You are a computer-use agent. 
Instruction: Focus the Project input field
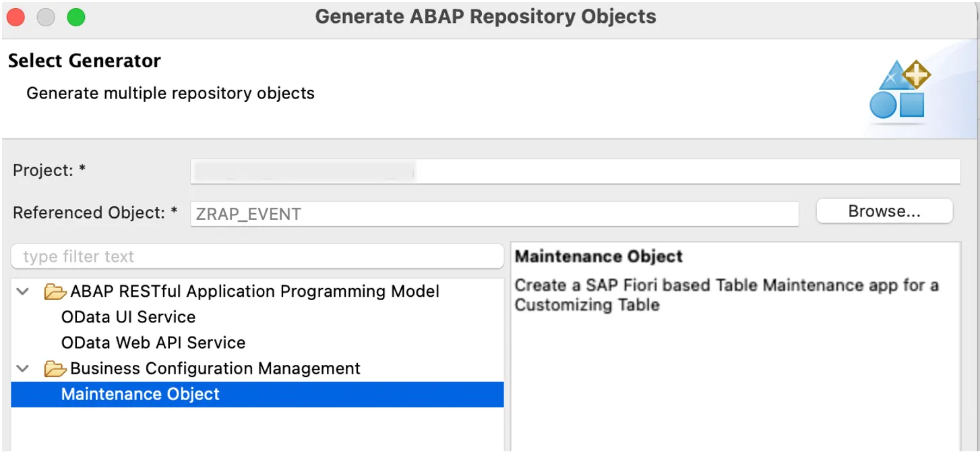575,171
